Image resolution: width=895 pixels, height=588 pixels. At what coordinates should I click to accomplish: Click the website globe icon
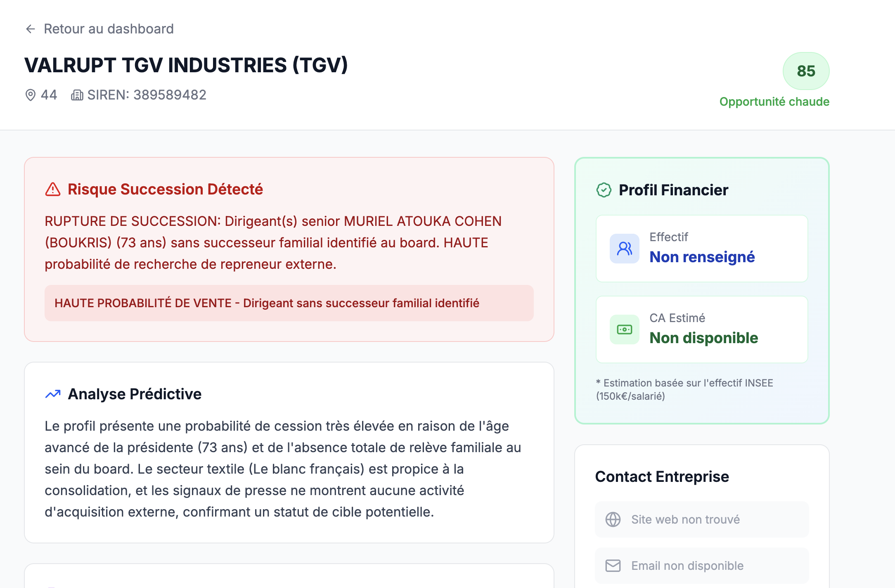613,519
